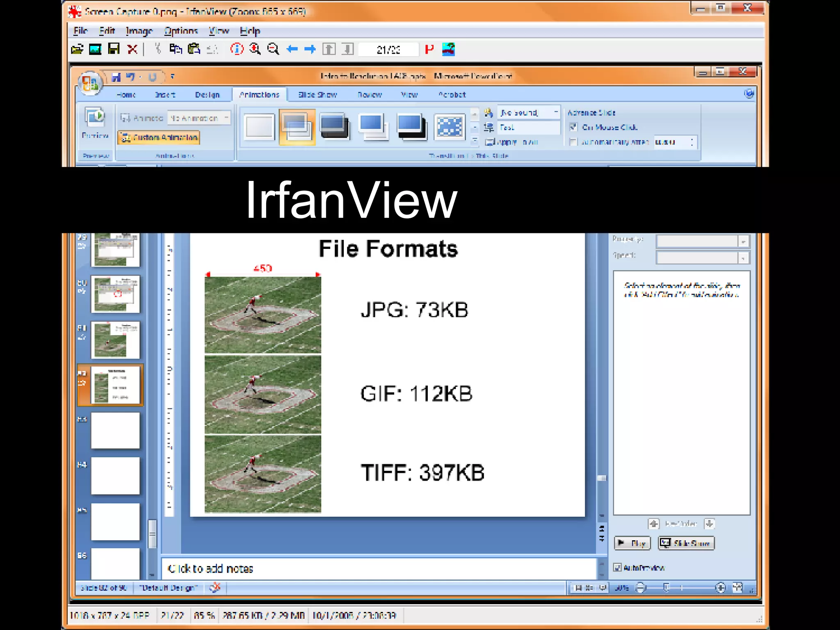840x630 pixels.
Task: Select the highlighted fade transition thumbnail
Action: (297, 127)
